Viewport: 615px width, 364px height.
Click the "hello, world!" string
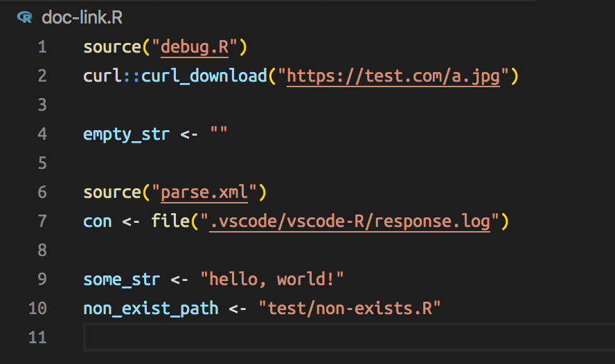(x=271, y=280)
